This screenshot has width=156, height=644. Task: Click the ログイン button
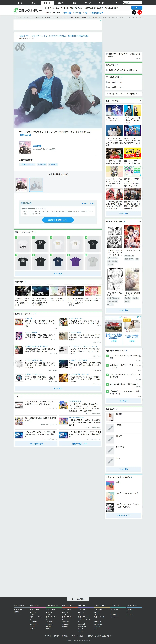click(137, 8)
